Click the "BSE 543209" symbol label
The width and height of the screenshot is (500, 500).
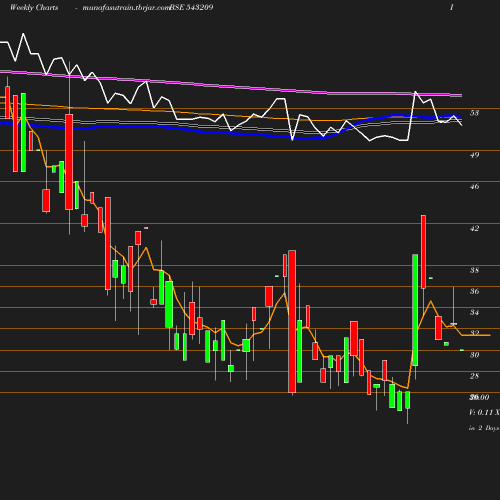[191, 8]
